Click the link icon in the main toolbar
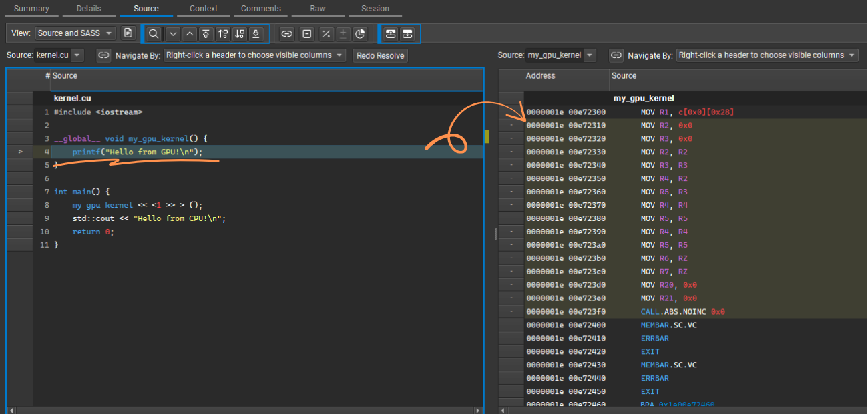 point(287,33)
